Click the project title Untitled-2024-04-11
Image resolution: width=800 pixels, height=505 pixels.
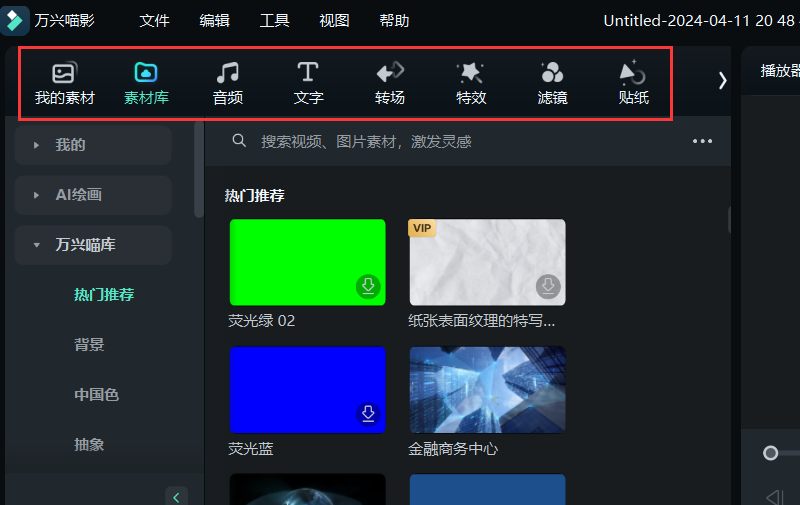pos(701,21)
